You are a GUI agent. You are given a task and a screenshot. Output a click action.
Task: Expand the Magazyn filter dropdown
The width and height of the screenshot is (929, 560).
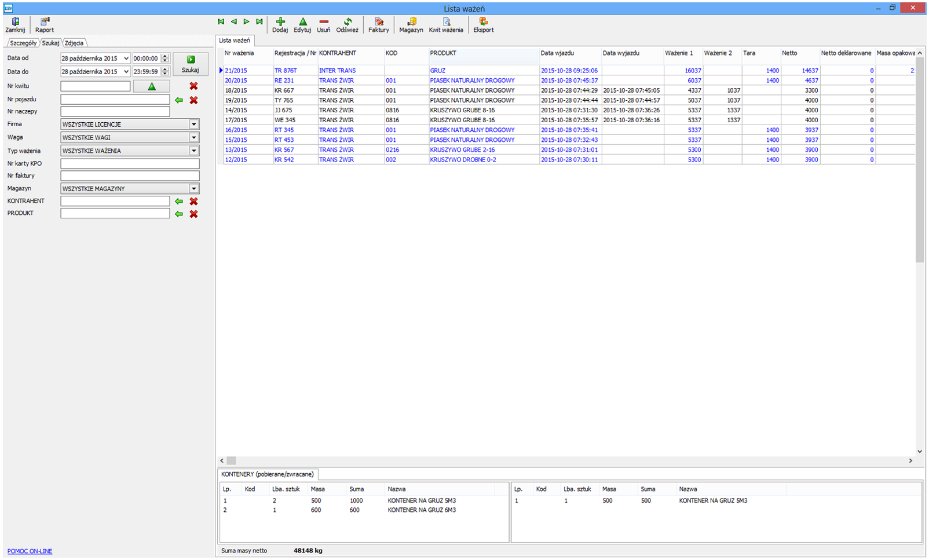pos(194,189)
